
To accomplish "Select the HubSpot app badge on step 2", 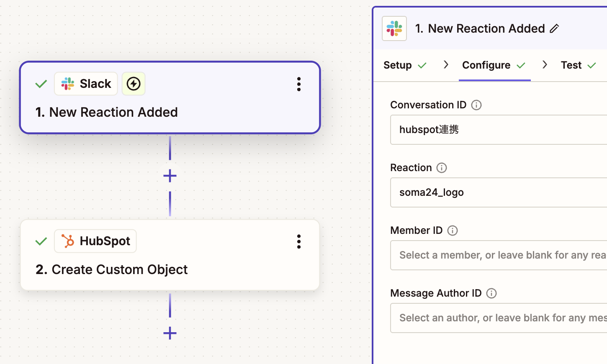I will (x=95, y=241).
